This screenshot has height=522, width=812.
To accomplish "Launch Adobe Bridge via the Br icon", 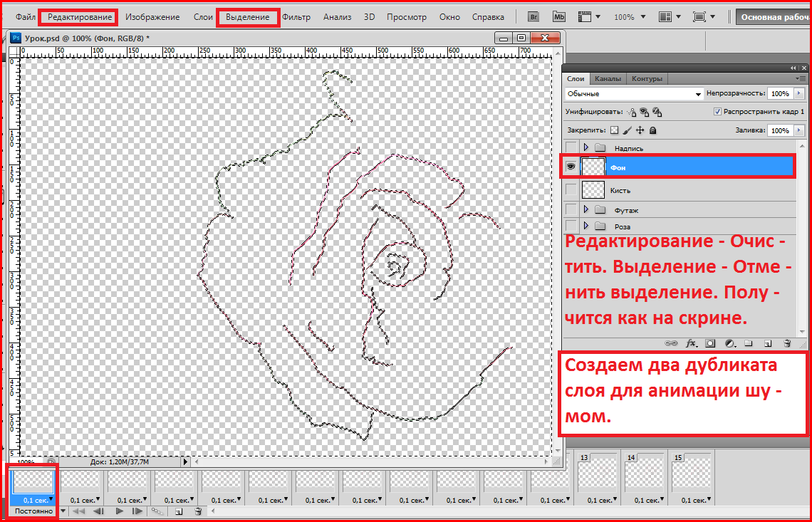I will [533, 17].
